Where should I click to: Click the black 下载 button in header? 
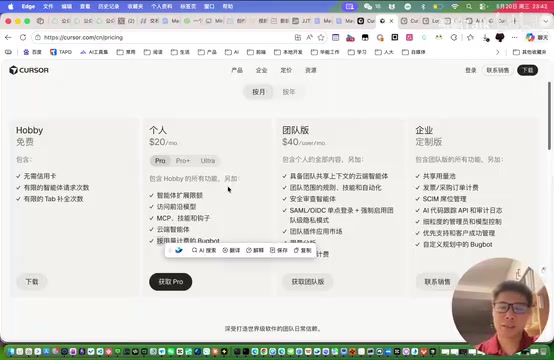pyautogui.click(x=528, y=70)
